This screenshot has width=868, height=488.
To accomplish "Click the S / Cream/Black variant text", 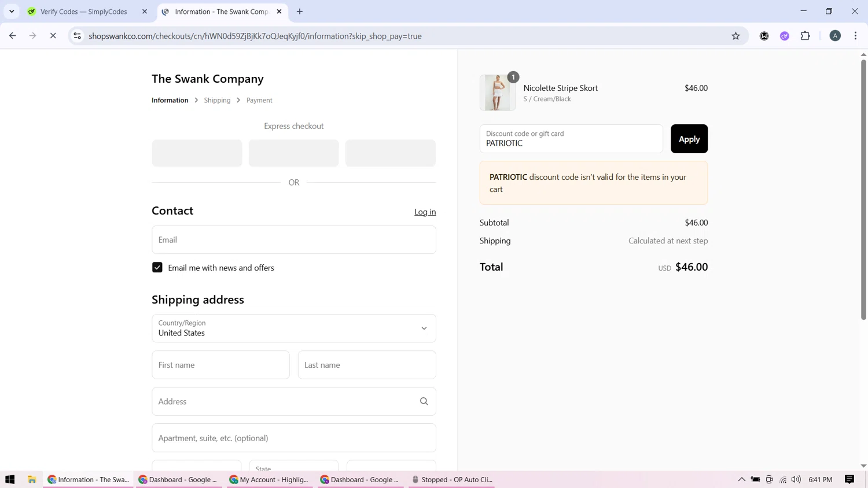I will (547, 99).
